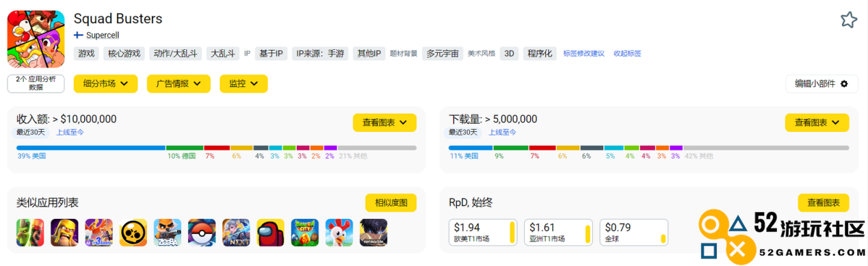Favorite the app with the star icon
This screenshot has height=266, width=868.
pyautogui.click(x=849, y=20)
